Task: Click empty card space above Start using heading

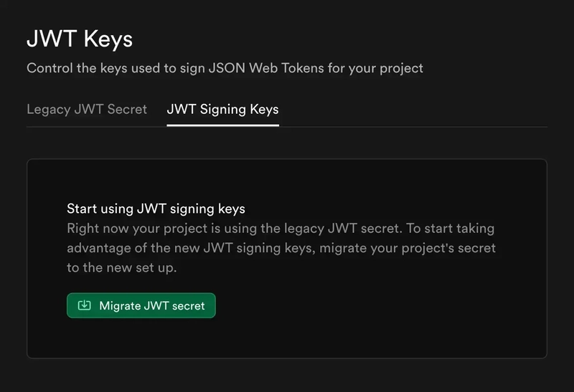Action: [x=287, y=181]
